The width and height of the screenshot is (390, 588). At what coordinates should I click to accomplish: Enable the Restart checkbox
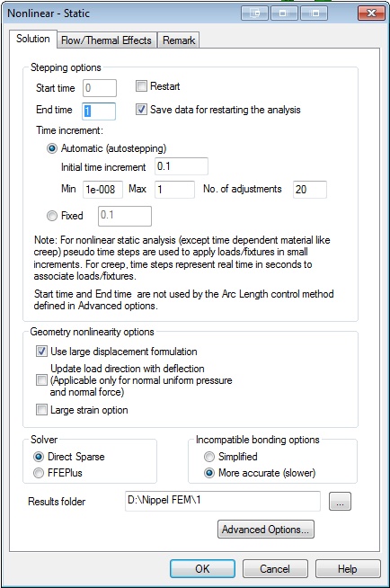pyautogui.click(x=141, y=86)
